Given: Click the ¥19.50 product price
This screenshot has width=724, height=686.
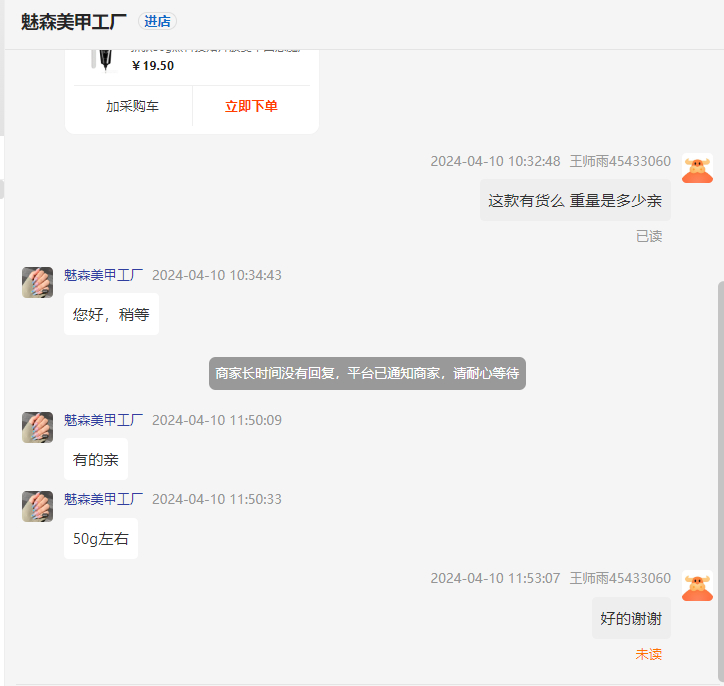Looking at the screenshot, I should click(153, 66).
